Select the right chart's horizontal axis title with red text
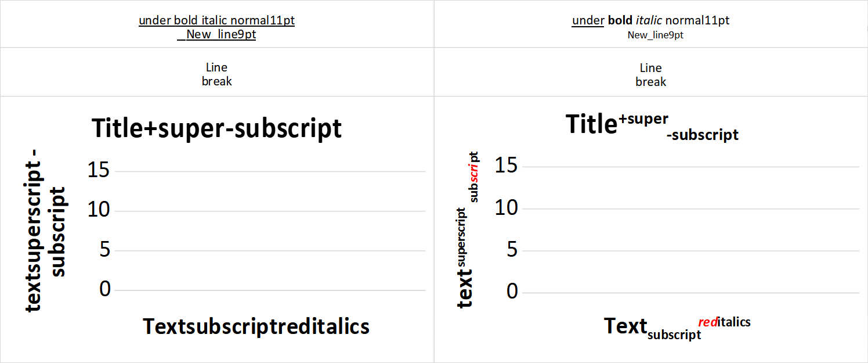This screenshot has width=868, height=363. tap(677, 327)
